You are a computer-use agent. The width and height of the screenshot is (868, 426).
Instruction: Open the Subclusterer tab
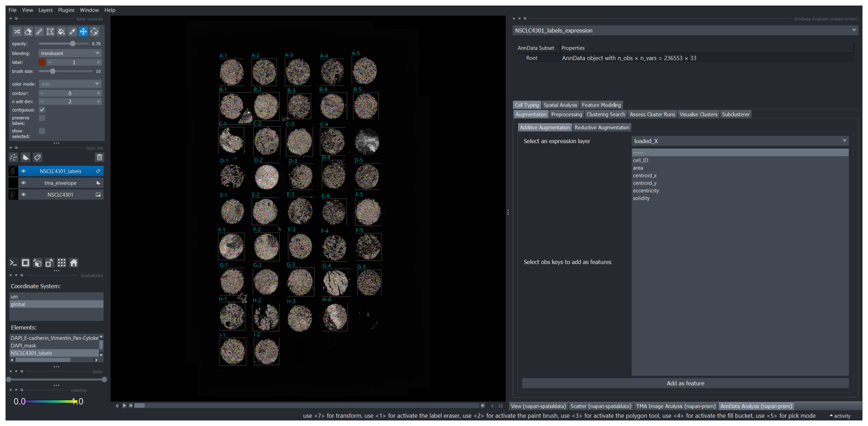point(736,114)
